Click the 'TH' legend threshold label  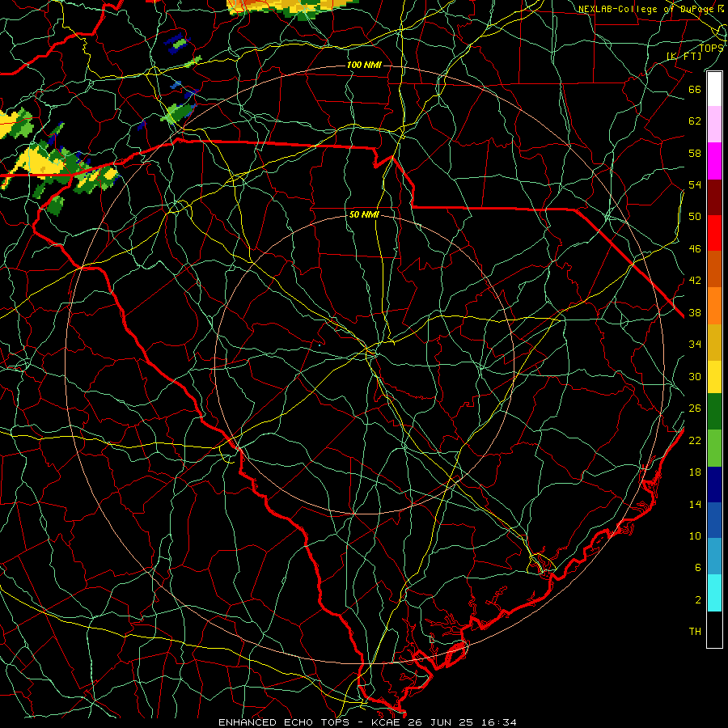[x=695, y=632]
